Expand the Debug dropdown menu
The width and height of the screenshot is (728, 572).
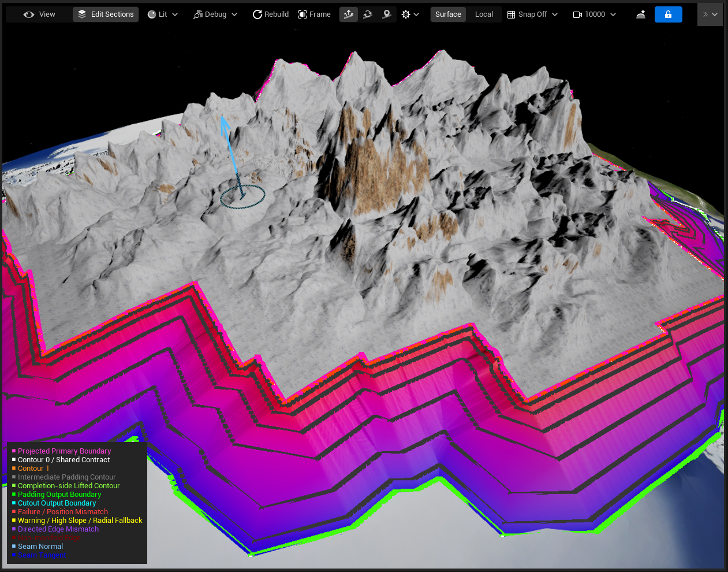pyautogui.click(x=215, y=14)
